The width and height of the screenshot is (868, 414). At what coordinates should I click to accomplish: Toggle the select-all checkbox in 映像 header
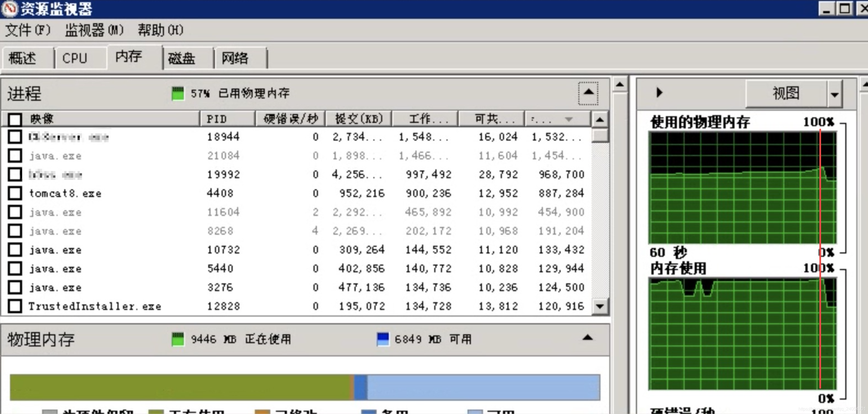point(15,119)
